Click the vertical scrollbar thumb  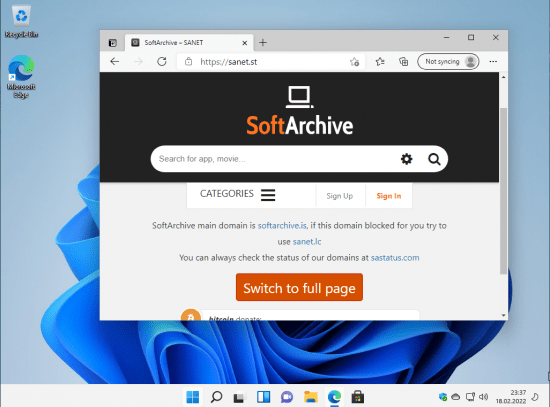(x=503, y=191)
